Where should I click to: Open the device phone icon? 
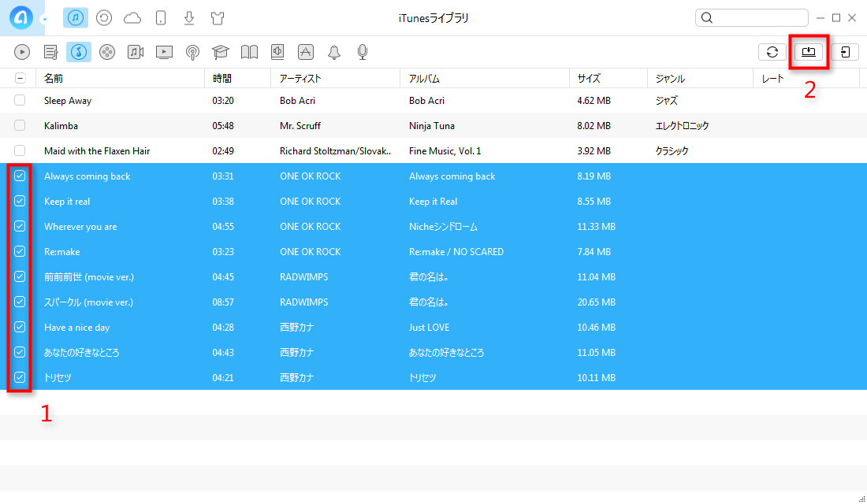click(161, 18)
